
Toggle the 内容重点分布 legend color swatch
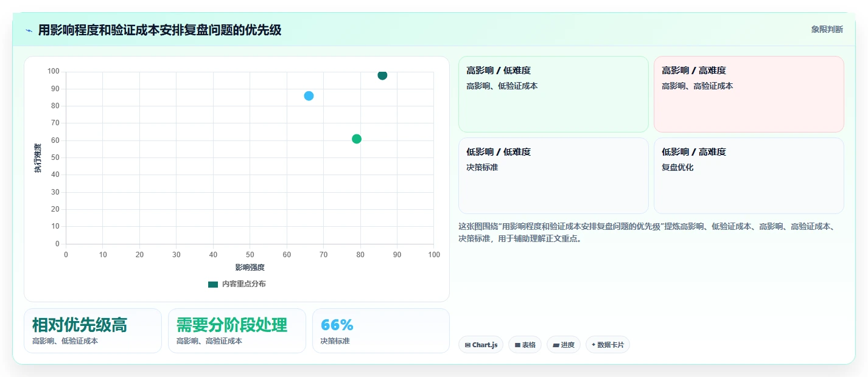213,284
